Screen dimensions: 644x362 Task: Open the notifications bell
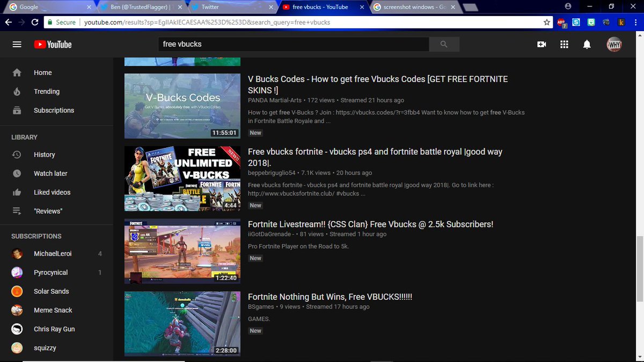coord(587,45)
